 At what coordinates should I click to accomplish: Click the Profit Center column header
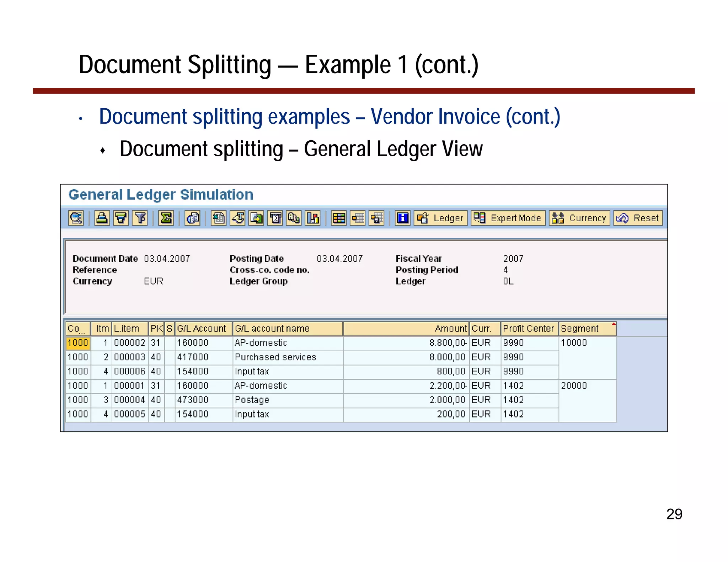(529, 329)
